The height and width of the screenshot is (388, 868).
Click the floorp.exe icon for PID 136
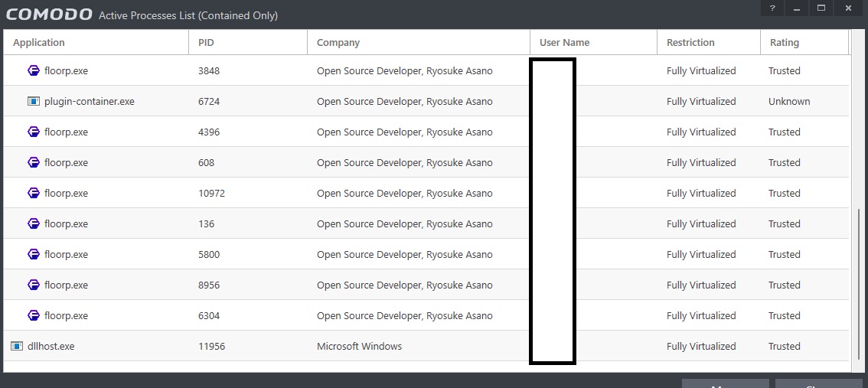pyautogui.click(x=34, y=223)
